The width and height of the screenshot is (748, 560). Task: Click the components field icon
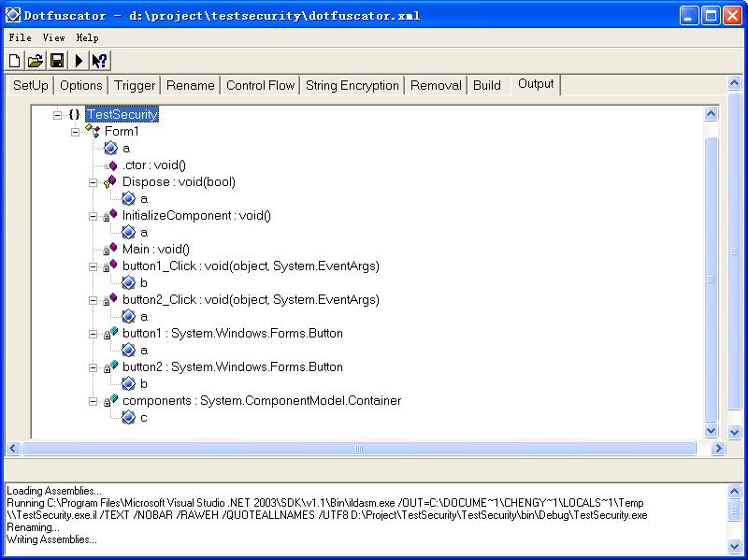click(110, 401)
